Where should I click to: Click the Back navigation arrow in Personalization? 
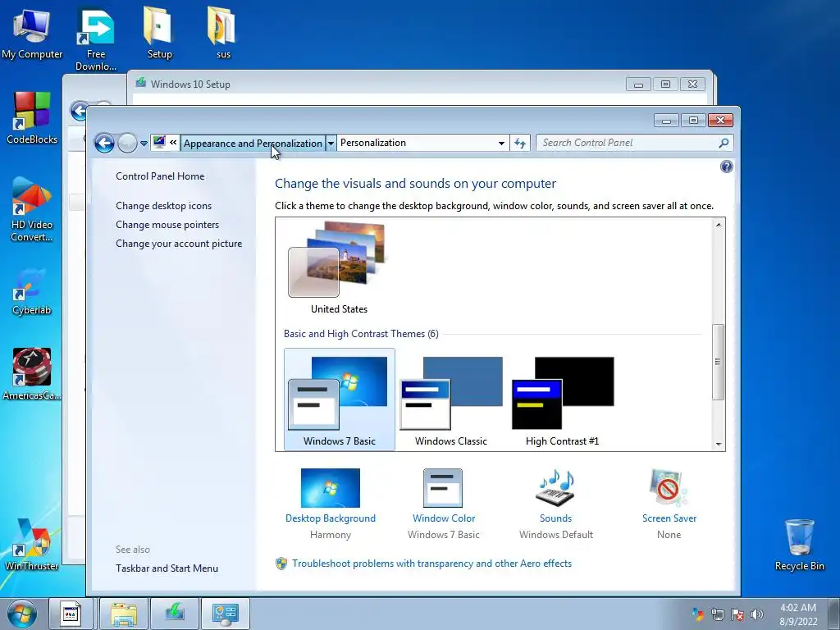pyautogui.click(x=104, y=143)
